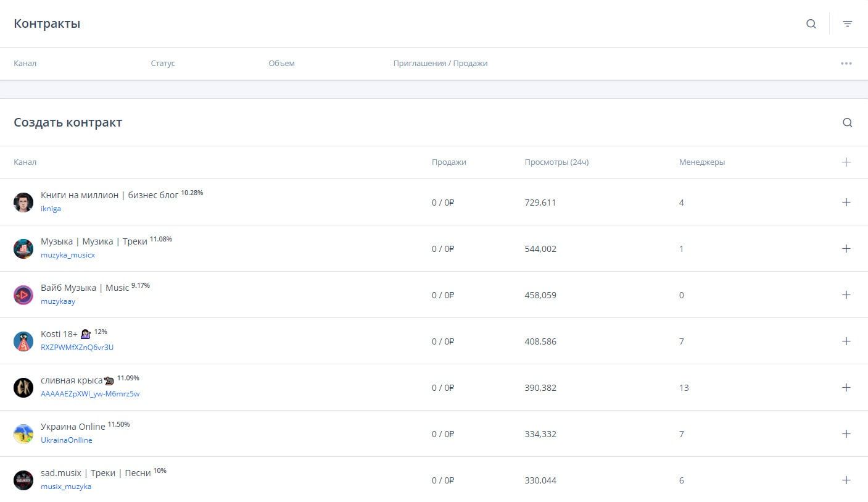Add contract for Книги на миллион channel

coord(846,203)
